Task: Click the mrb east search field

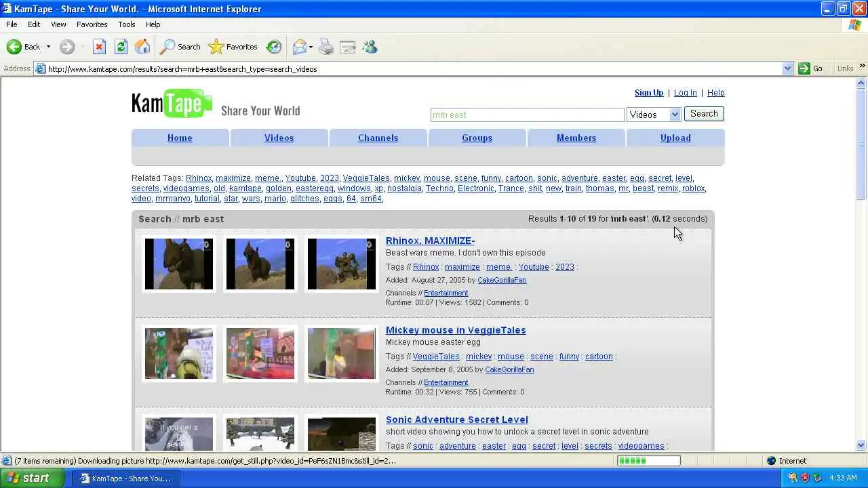Action: pos(527,115)
